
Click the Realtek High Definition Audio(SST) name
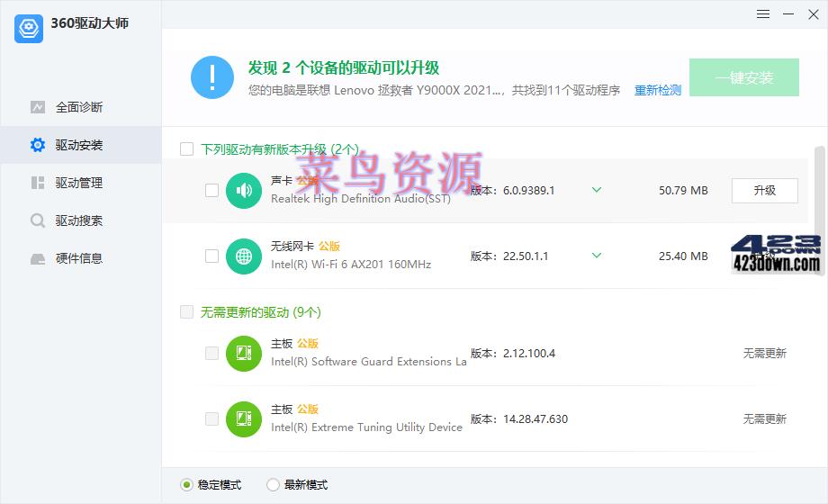click(361, 199)
